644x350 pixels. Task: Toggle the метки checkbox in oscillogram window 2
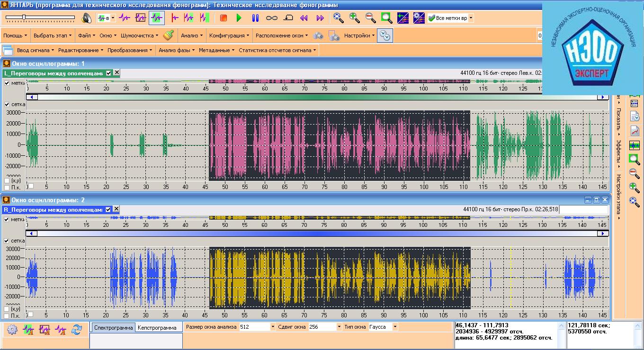[x=7, y=219]
